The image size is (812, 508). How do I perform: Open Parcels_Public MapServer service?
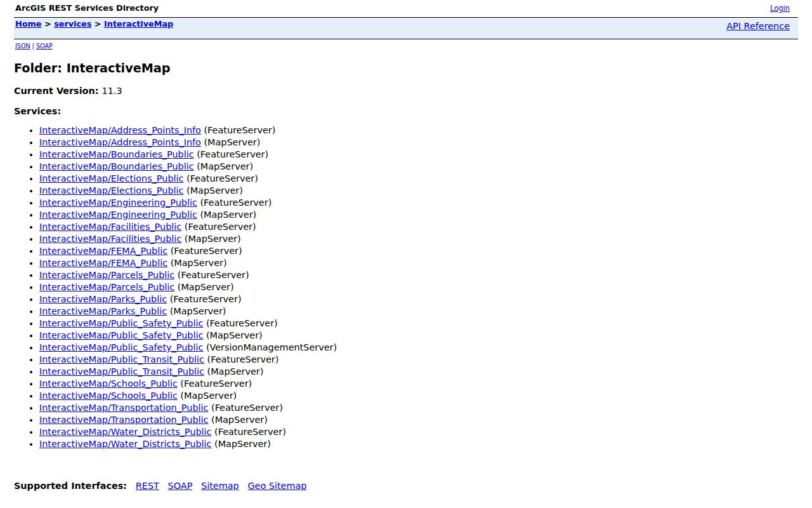tap(107, 287)
